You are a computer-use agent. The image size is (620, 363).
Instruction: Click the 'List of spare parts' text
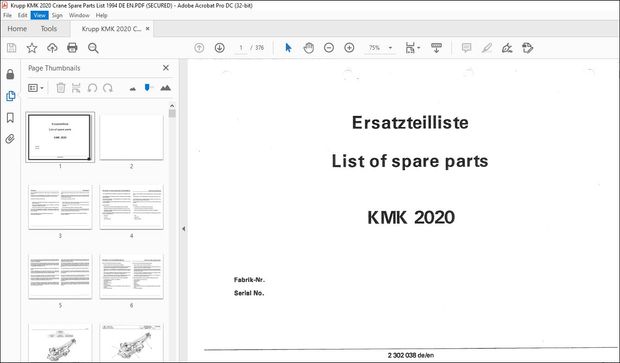click(410, 161)
